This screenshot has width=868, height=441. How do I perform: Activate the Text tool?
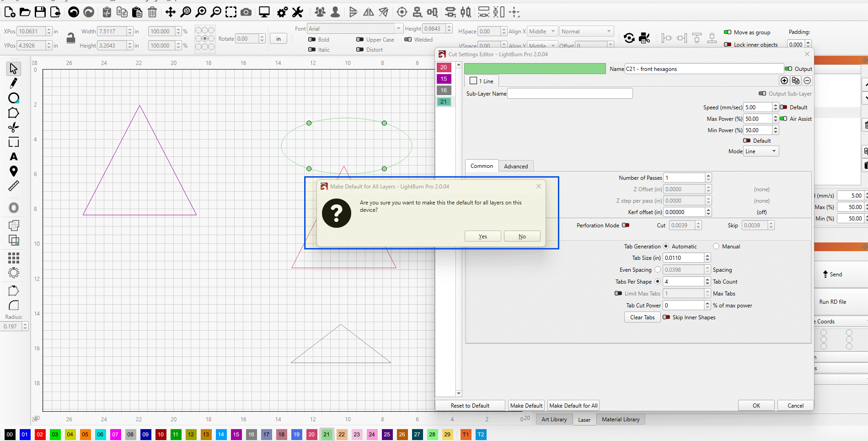[x=14, y=156]
